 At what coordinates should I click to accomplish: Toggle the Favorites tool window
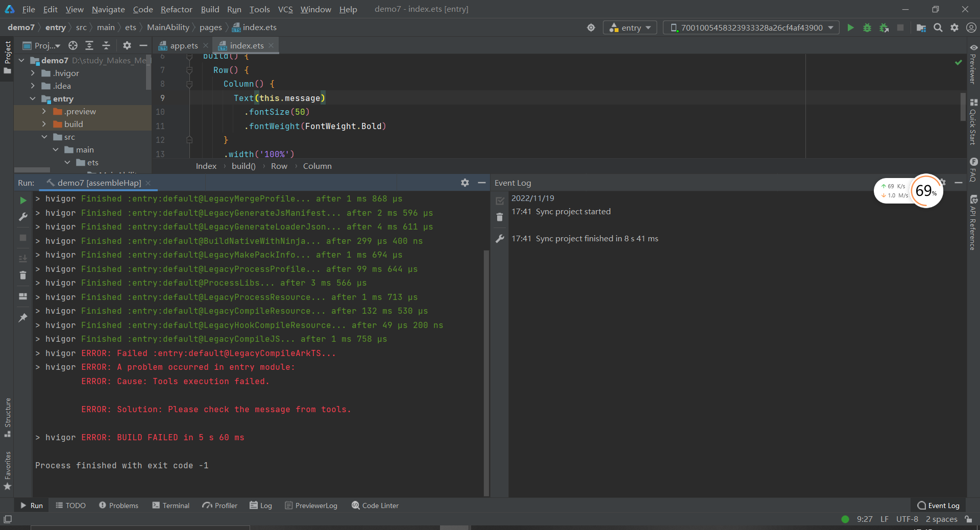click(7, 470)
